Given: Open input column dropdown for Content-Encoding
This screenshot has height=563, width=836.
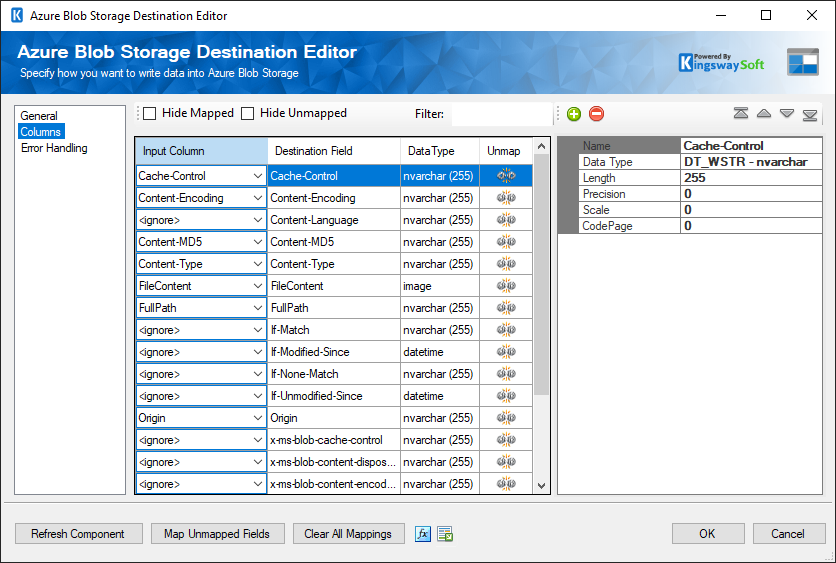Looking at the screenshot, I should pyautogui.click(x=258, y=198).
